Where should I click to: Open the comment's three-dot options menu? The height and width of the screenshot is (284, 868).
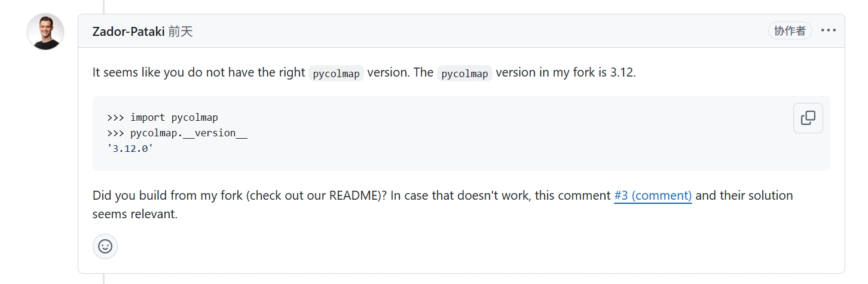pyautogui.click(x=828, y=30)
